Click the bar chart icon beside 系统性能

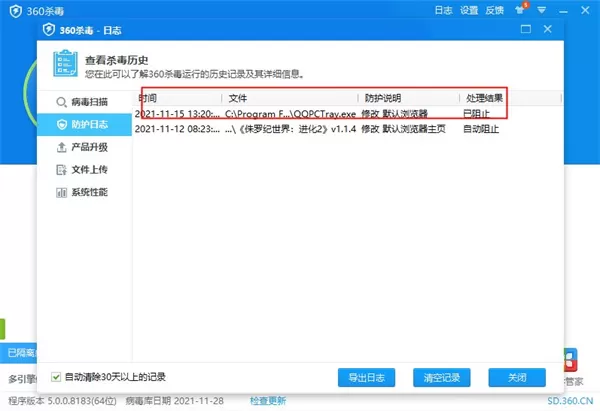coord(61,192)
